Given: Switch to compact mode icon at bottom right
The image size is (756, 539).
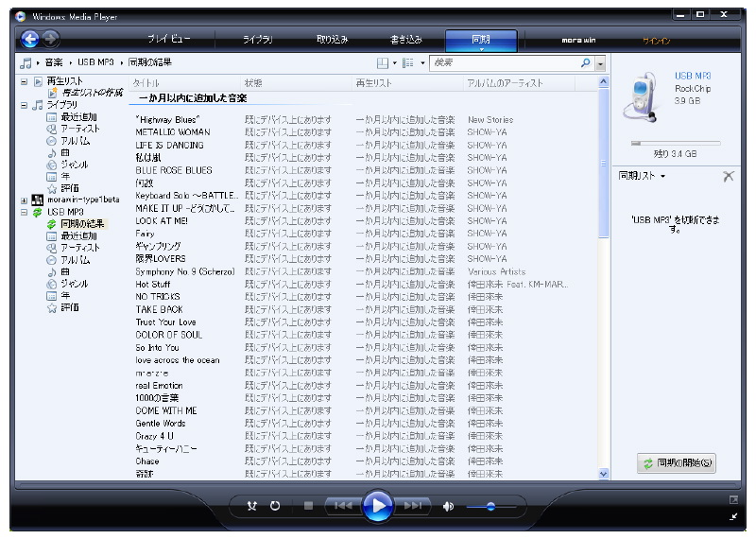Looking at the screenshot, I should pyautogui.click(x=733, y=516).
